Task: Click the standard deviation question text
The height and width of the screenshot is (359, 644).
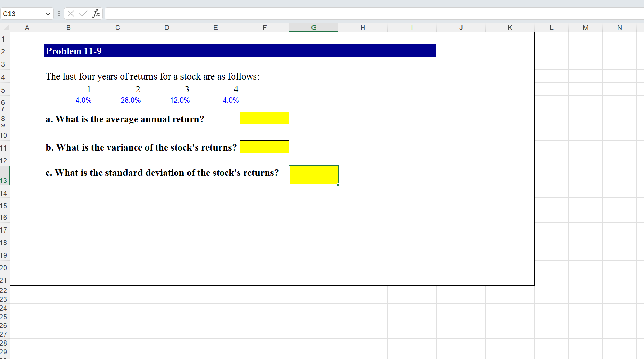Action: point(162,173)
